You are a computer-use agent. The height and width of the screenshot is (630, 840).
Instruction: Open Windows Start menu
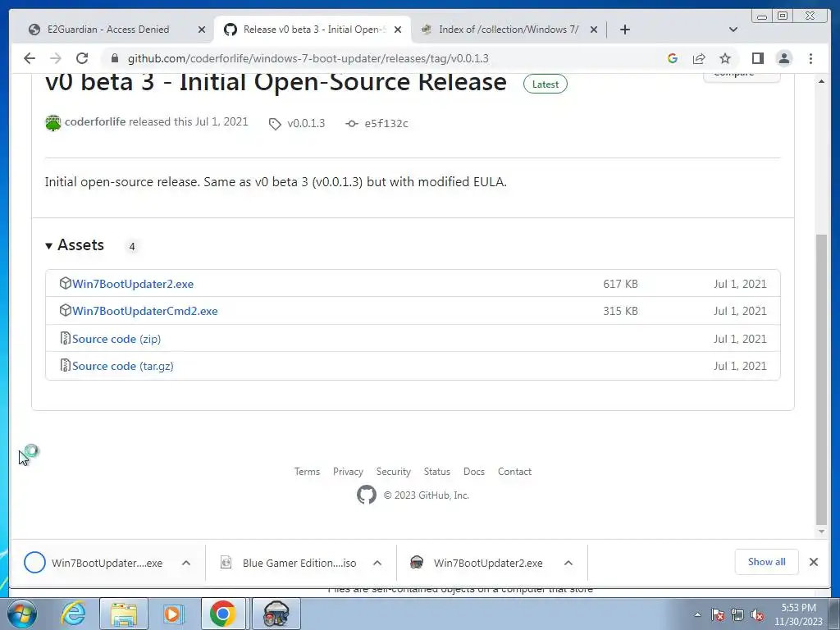[x=22, y=614]
